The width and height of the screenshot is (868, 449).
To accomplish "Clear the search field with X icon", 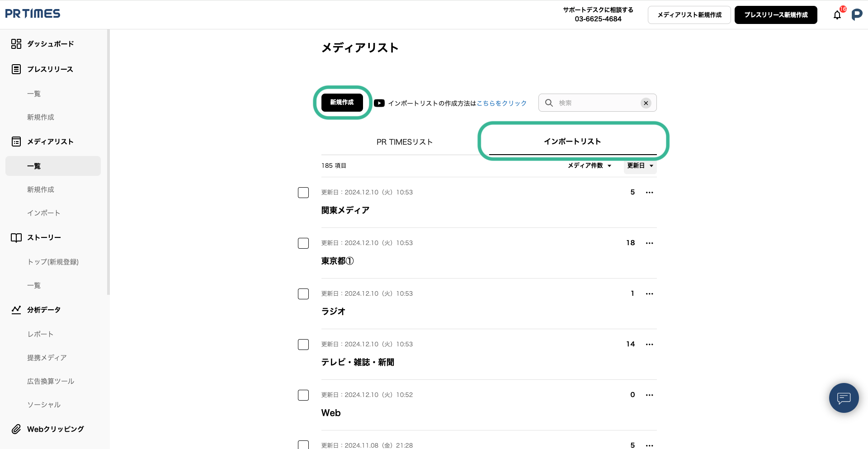I will pos(646,103).
